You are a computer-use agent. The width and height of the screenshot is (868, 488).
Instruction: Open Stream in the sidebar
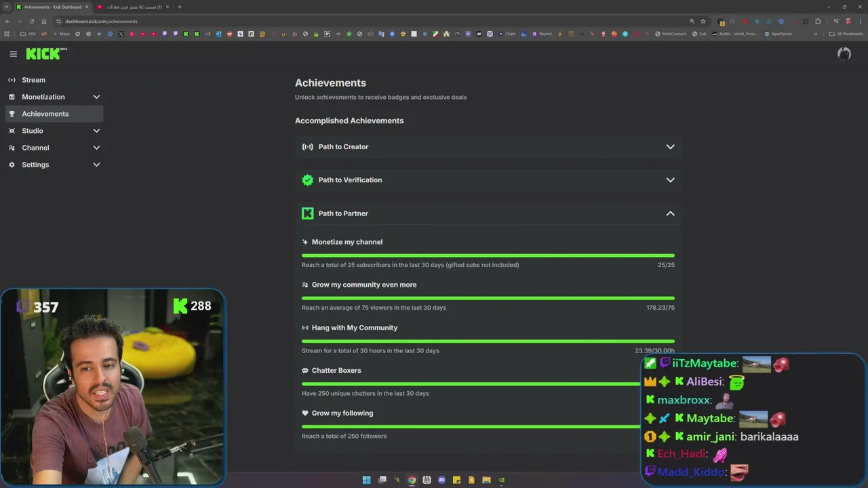[x=54, y=80]
